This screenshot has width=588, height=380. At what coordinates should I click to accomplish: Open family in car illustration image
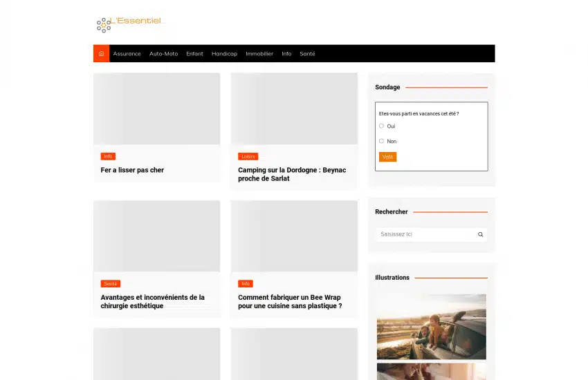tap(432, 327)
